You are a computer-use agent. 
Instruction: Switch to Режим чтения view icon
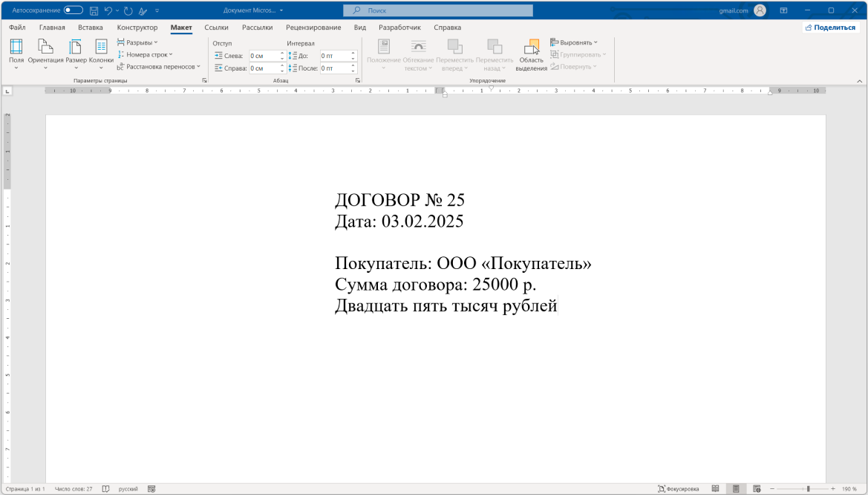[715, 488]
